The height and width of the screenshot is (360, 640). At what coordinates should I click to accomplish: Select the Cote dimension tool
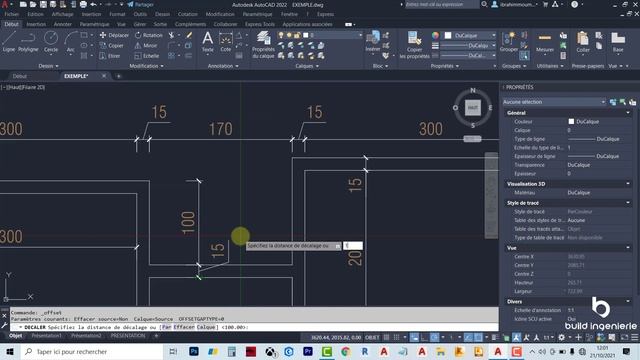click(225, 42)
